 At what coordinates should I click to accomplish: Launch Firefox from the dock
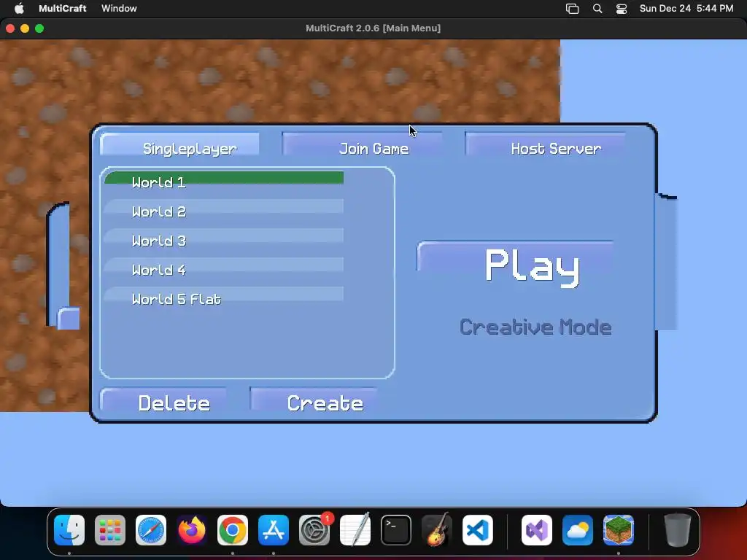pyautogui.click(x=192, y=529)
